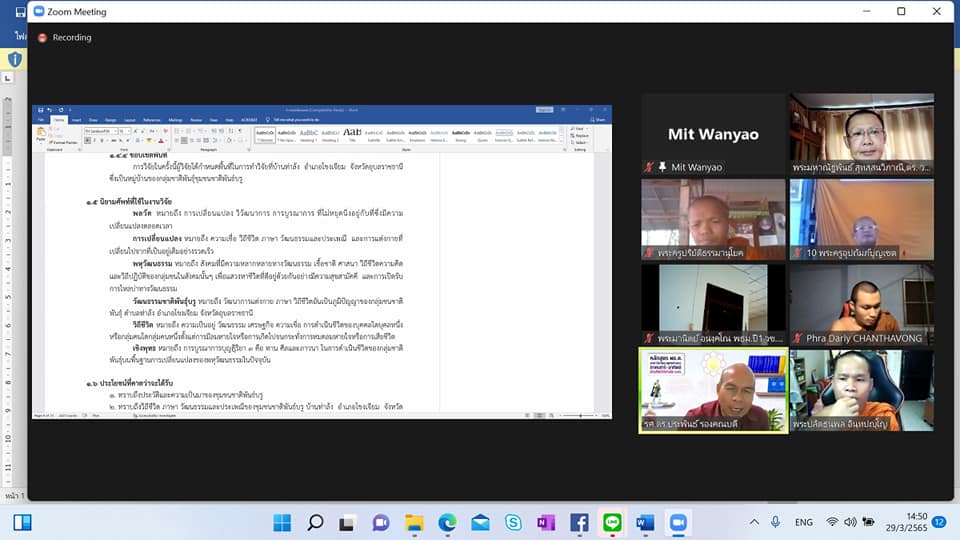Screen dimensions: 960x540
Task: Click the speaker volume tray icon
Action: (x=850, y=522)
